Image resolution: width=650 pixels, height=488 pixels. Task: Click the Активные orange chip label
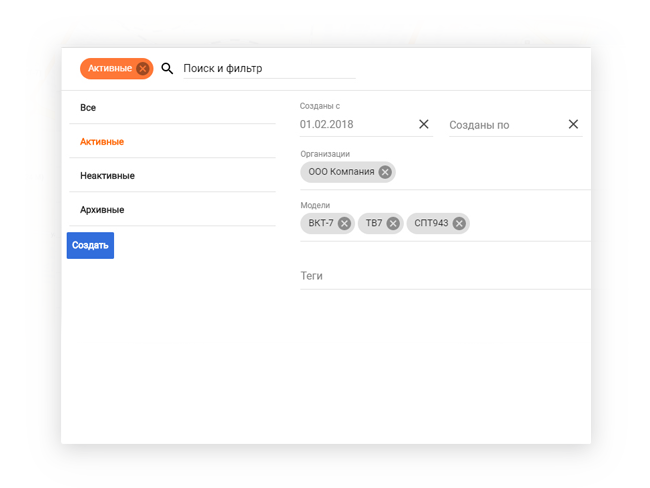coord(110,68)
